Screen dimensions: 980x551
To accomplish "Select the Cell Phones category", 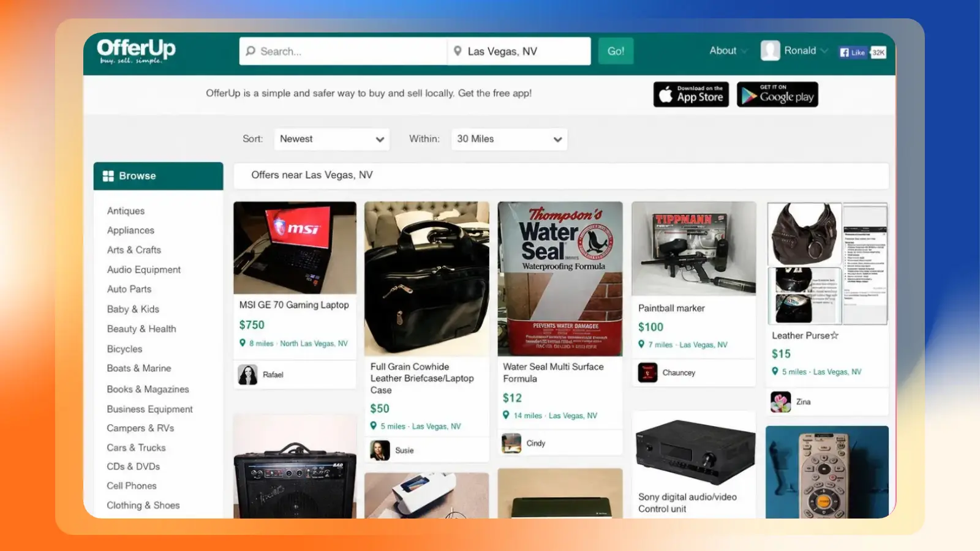I will click(x=131, y=485).
